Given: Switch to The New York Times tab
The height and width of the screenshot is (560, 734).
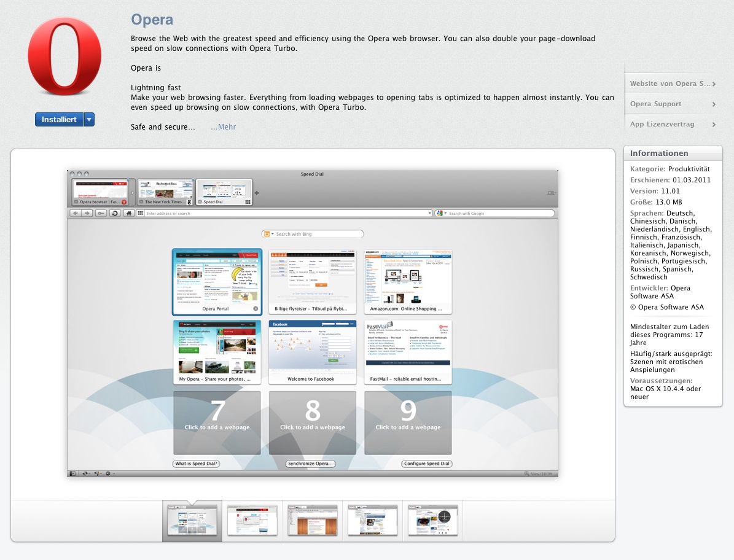Looking at the screenshot, I should coord(165,191).
